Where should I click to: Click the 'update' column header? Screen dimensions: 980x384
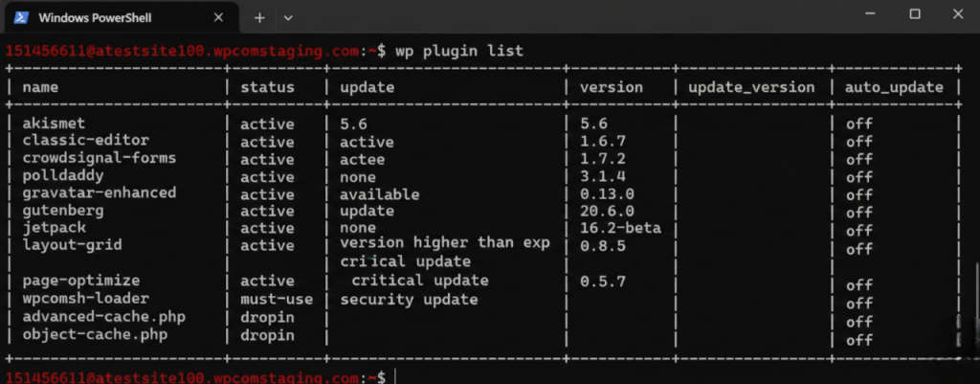pos(367,88)
